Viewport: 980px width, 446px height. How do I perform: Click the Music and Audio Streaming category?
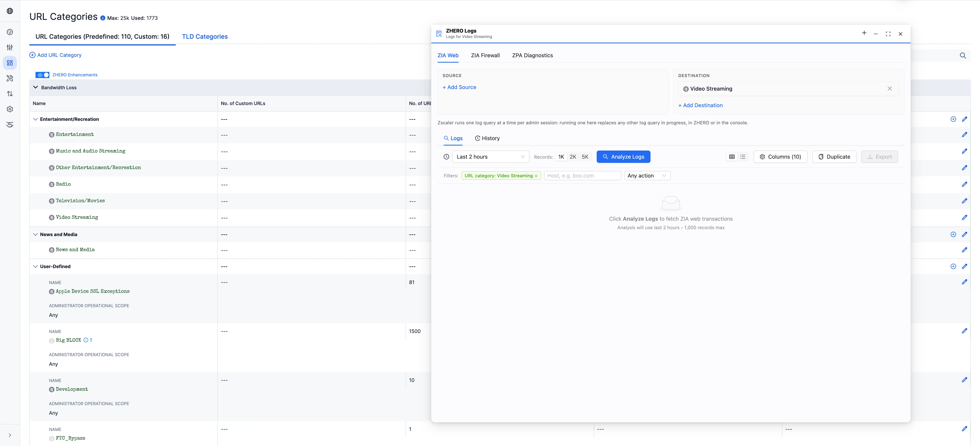(90, 151)
